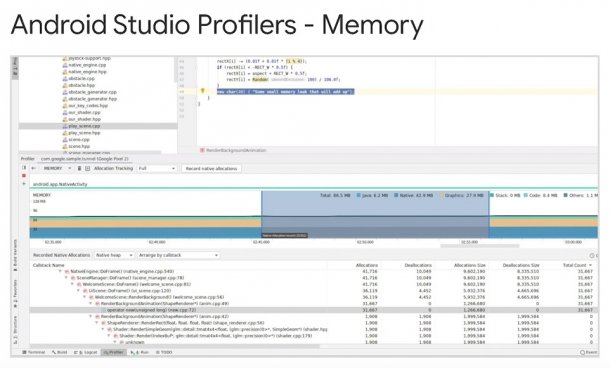Open the Arrange by callstack dropdown
610x368 pixels.
pyautogui.click(x=178, y=255)
